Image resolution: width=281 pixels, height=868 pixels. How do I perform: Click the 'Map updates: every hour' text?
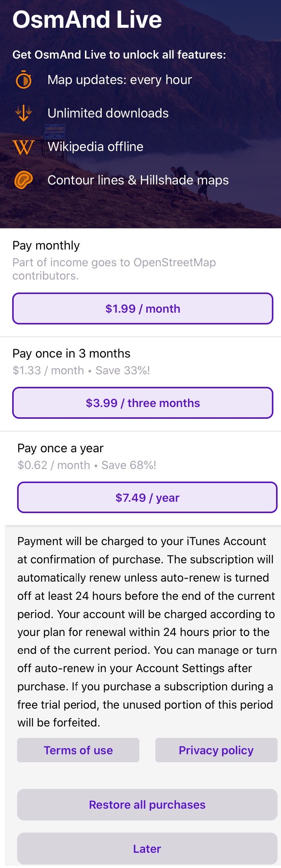120,80
